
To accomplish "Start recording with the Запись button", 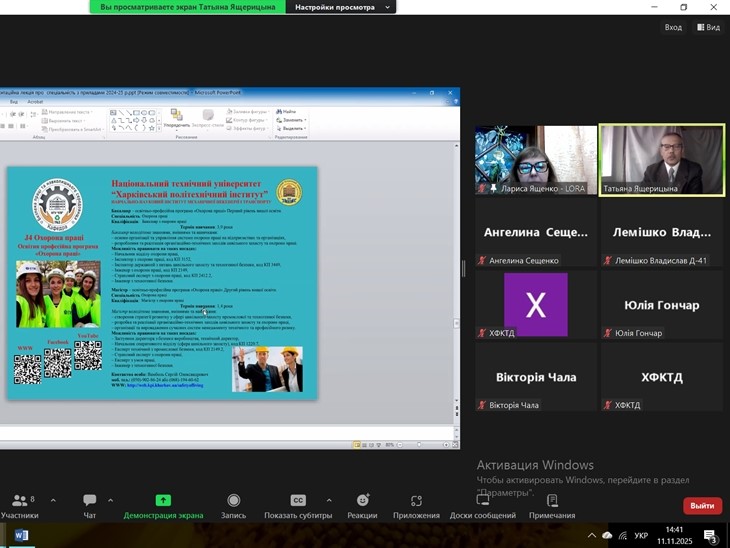I will (233, 503).
